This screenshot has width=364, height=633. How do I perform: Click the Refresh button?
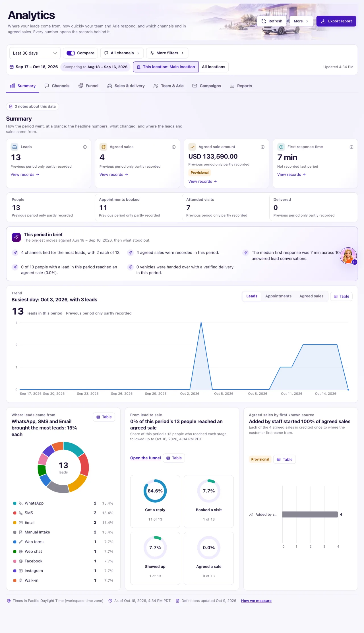coord(272,21)
